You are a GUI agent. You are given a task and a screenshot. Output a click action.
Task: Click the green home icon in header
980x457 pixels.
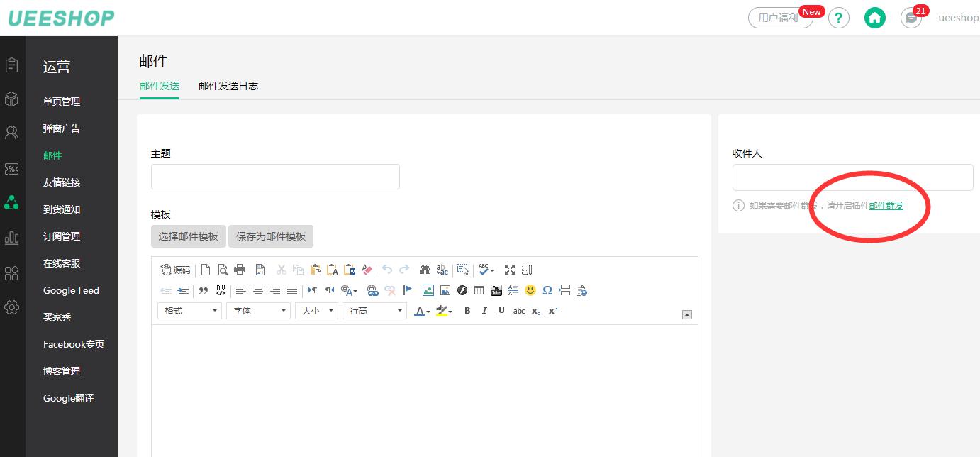875,18
